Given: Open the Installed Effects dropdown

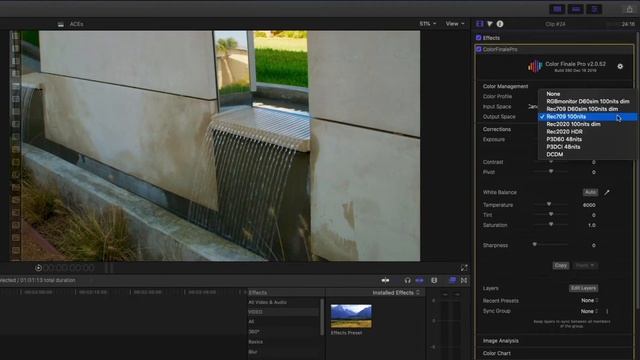Looking at the screenshot, I should pyautogui.click(x=396, y=293).
